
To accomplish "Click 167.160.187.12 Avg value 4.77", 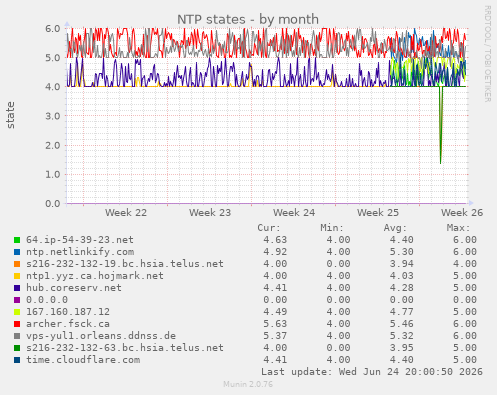I will 402,312.
